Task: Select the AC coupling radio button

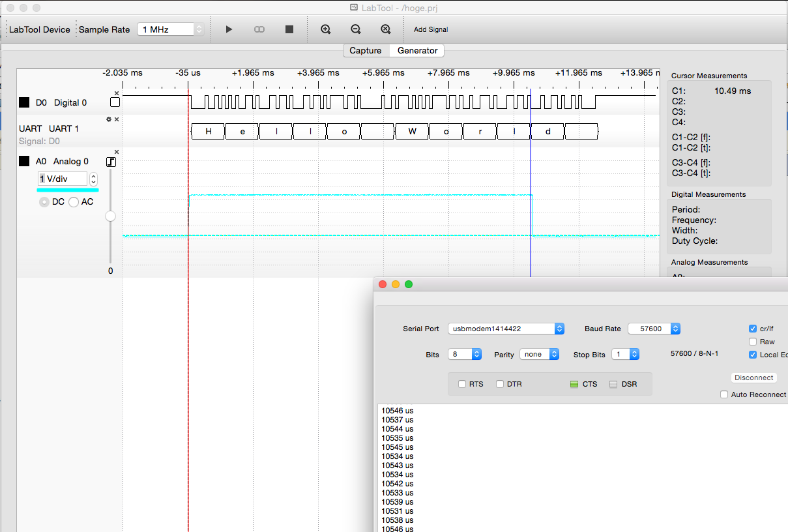Action: 74,202
